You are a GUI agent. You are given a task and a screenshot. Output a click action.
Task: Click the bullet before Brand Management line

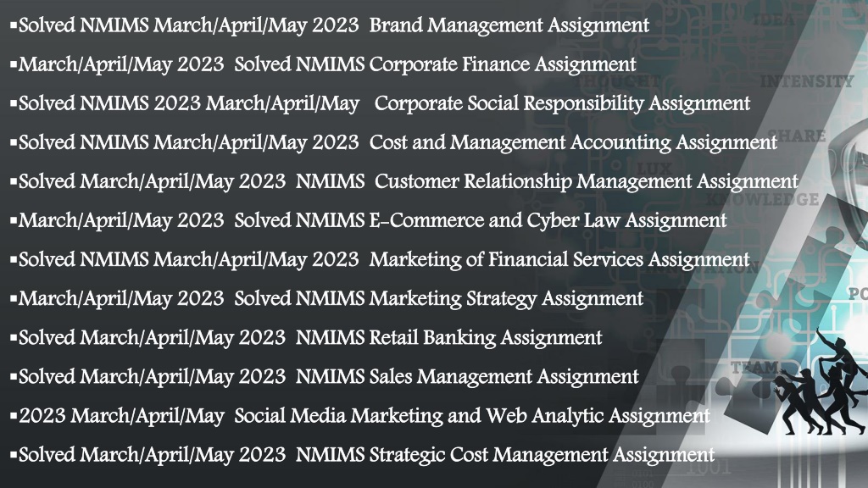click(14, 25)
